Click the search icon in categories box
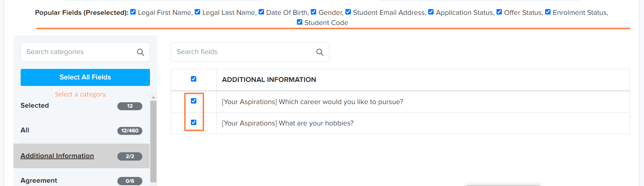Viewport: 644px width, 186px height. tap(141, 52)
